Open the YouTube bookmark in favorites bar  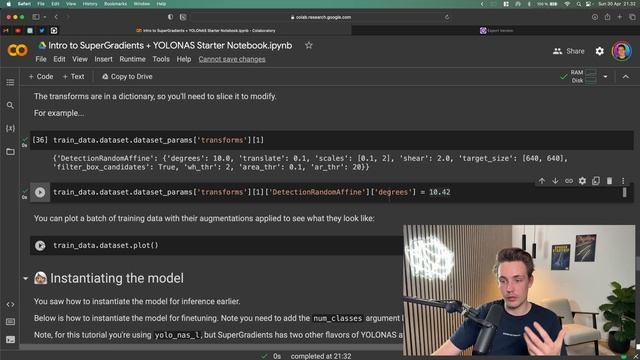click(x=18, y=31)
